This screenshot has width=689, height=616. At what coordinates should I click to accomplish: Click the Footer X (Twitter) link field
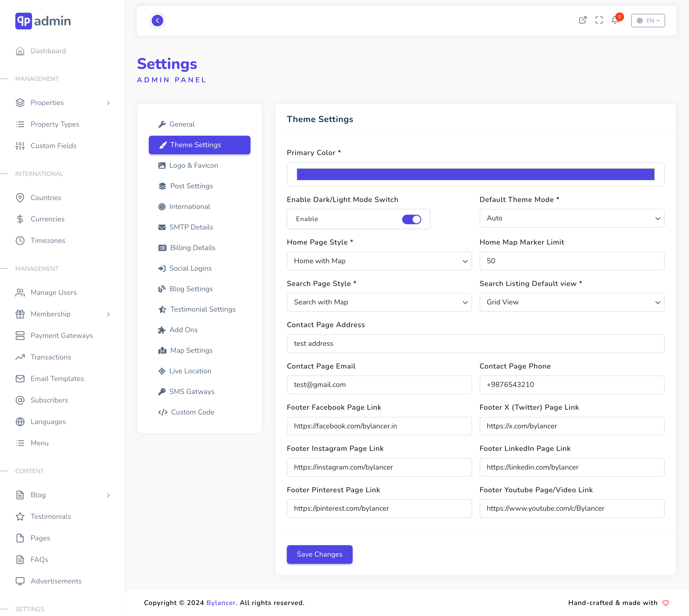[572, 426]
